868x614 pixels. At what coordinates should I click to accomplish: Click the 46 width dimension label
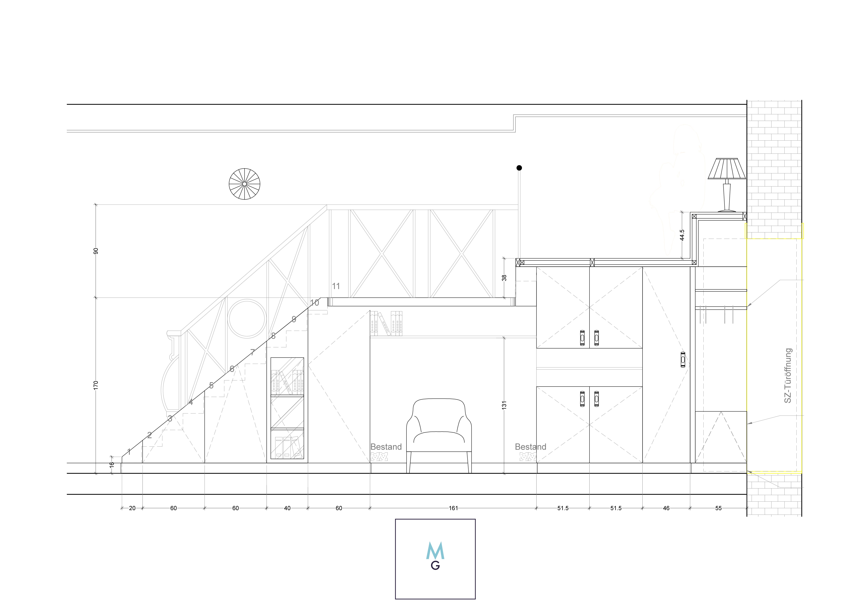click(666, 508)
